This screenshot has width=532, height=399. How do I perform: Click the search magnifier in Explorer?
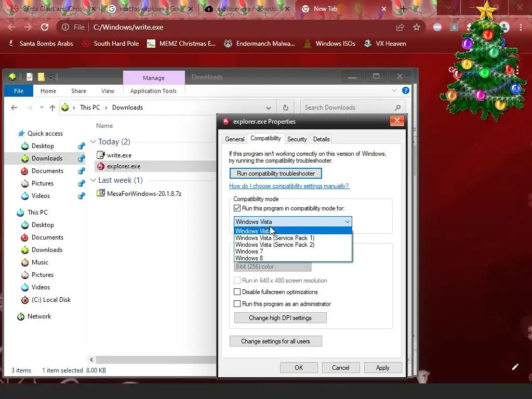coord(397,108)
